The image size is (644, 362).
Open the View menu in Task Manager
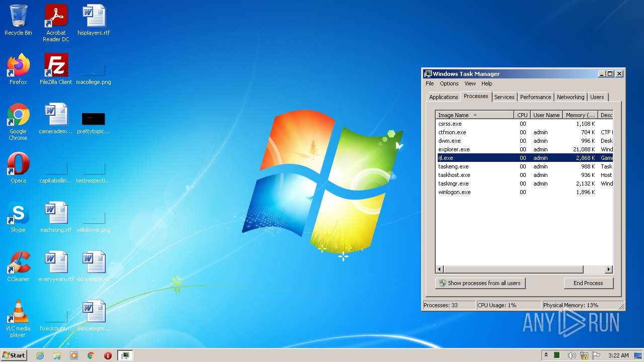point(470,83)
